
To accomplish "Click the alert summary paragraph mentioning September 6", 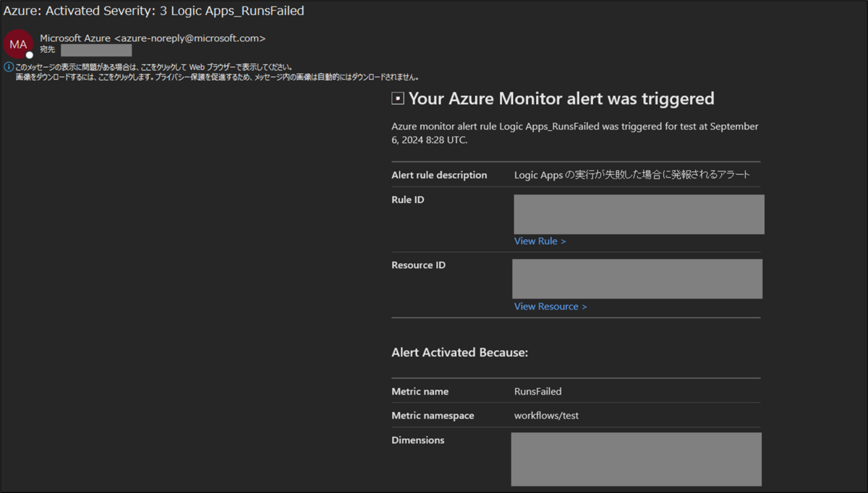I will 575,133.
